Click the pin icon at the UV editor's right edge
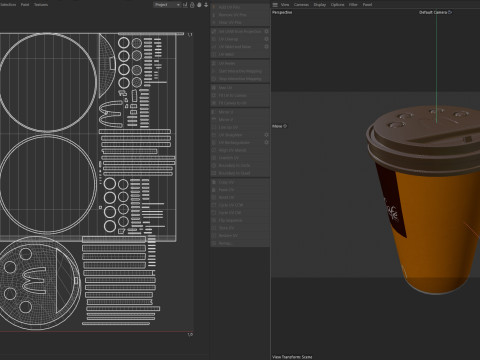The height and width of the screenshot is (360, 480). [206, 5]
